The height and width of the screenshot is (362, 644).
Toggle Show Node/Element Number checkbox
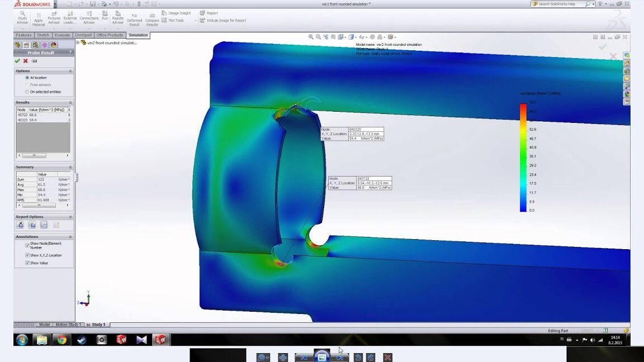(x=27, y=245)
